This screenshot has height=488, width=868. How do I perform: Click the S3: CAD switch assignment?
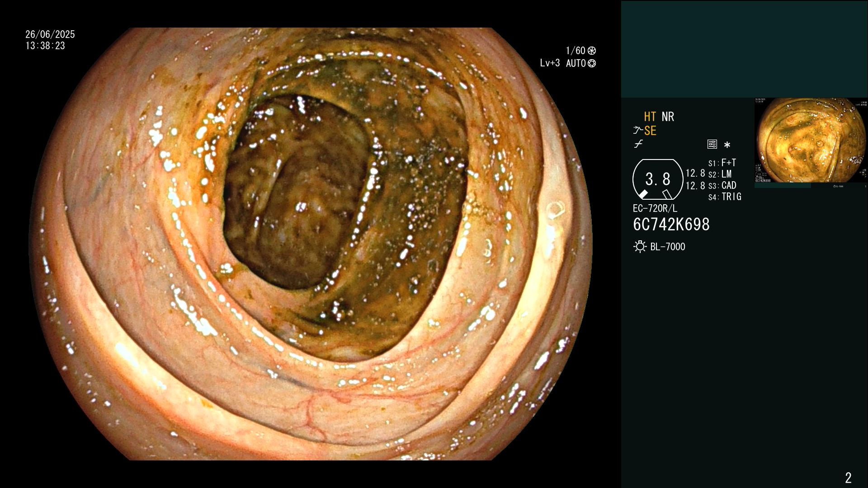click(722, 185)
